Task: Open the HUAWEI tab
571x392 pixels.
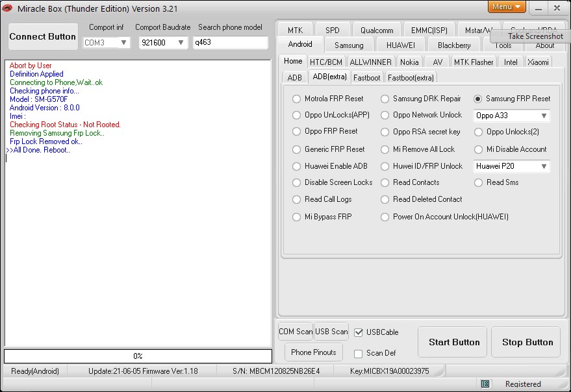Action: click(400, 45)
